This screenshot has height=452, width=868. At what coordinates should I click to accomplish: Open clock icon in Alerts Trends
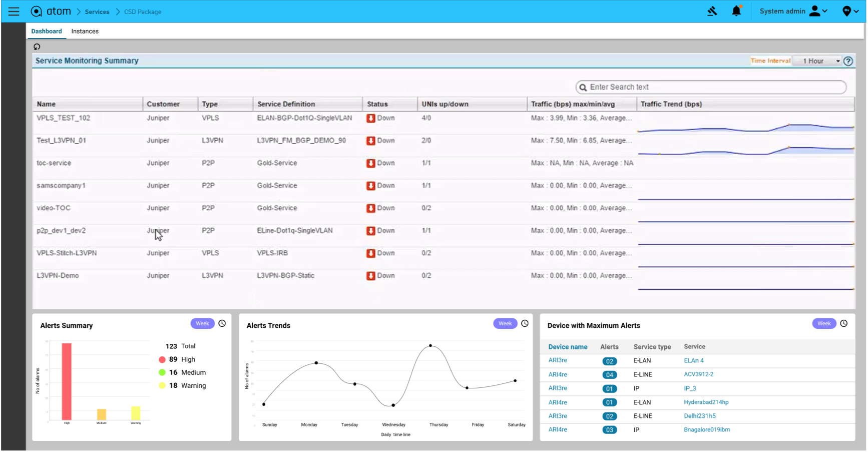525,324
